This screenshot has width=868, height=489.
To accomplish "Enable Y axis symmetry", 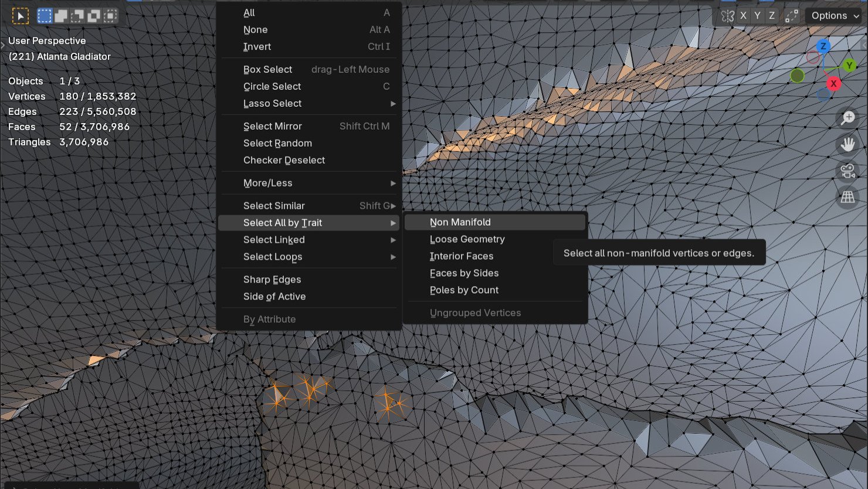I will [x=757, y=15].
